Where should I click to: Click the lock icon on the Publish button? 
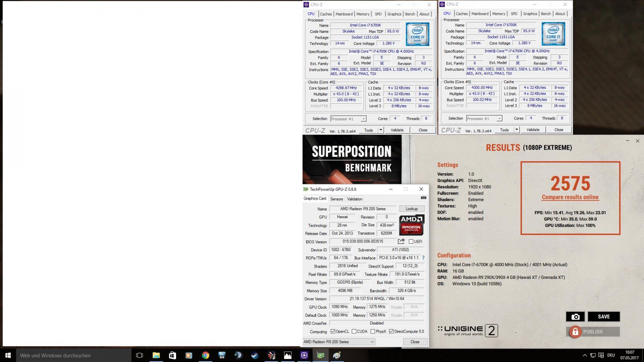coord(575,332)
